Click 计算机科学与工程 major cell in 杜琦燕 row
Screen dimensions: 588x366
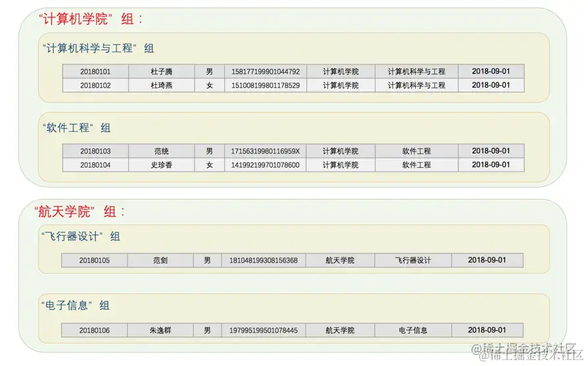tap(416, 85)
